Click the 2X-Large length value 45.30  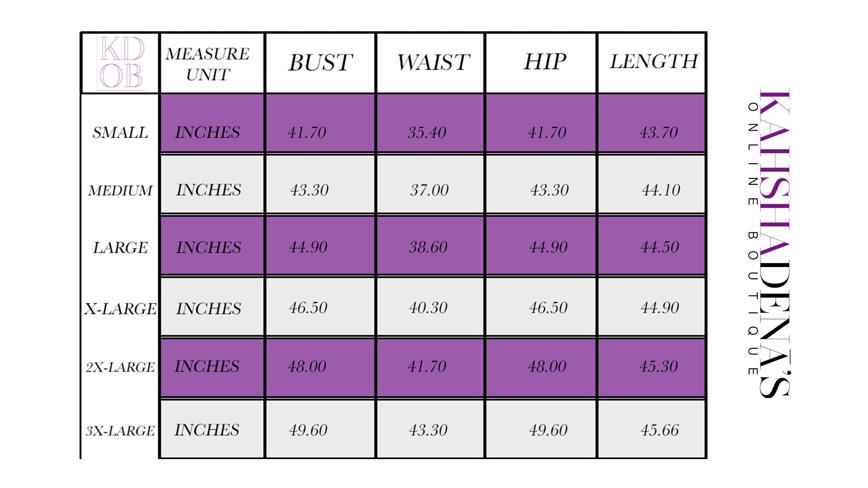[659, 366]
